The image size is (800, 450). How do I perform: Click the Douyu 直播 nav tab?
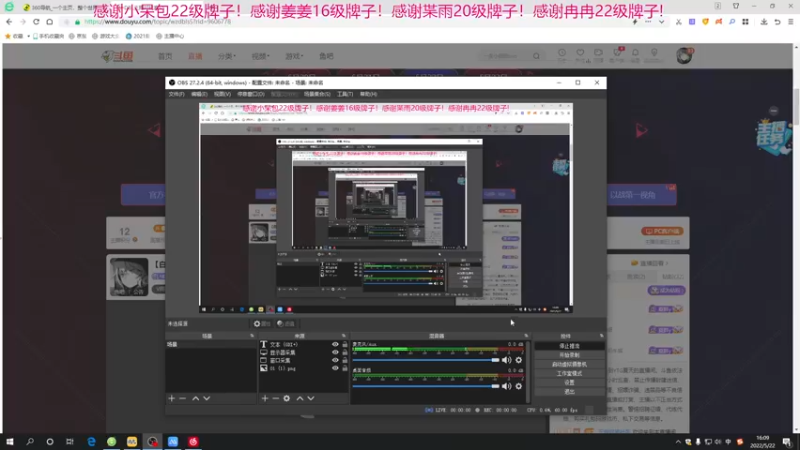[x=195, y=56]
